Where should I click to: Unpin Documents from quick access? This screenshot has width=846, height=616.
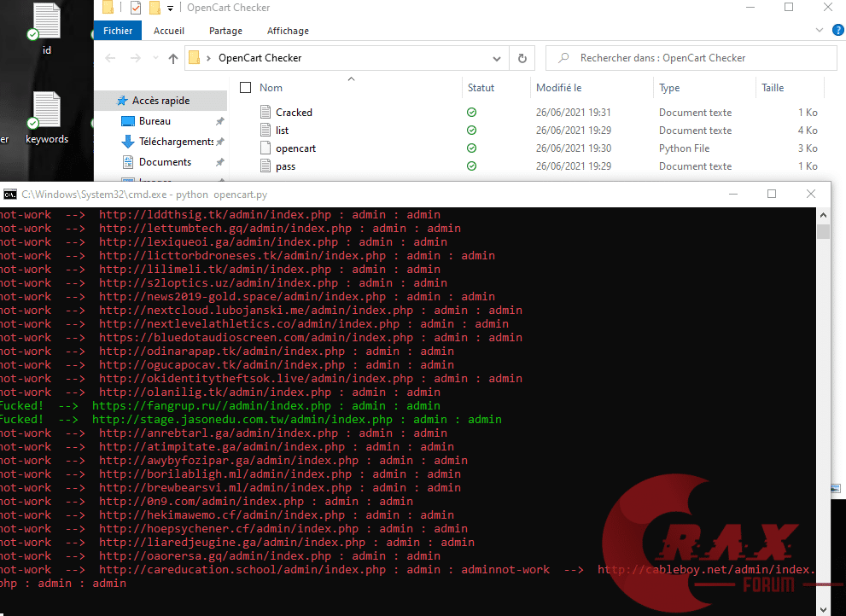pos(219,162)
